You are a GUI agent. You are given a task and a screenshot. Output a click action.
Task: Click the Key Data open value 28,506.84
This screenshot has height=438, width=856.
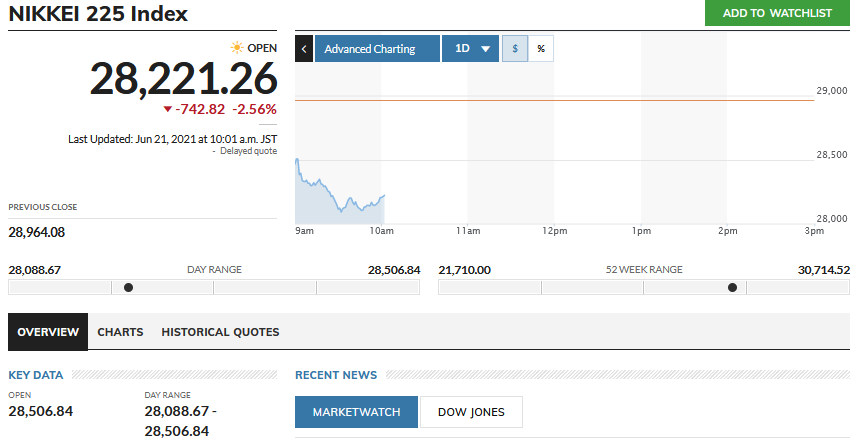click(40, 411)
